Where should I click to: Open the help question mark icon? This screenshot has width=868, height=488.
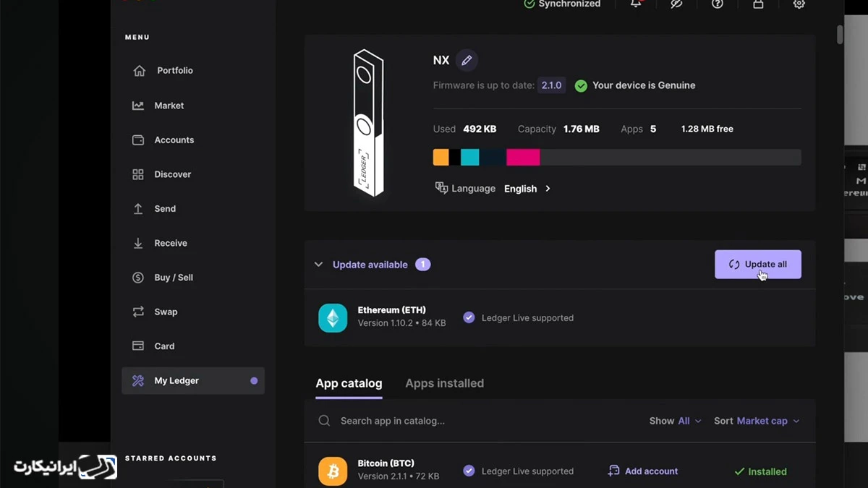(717, 4)
